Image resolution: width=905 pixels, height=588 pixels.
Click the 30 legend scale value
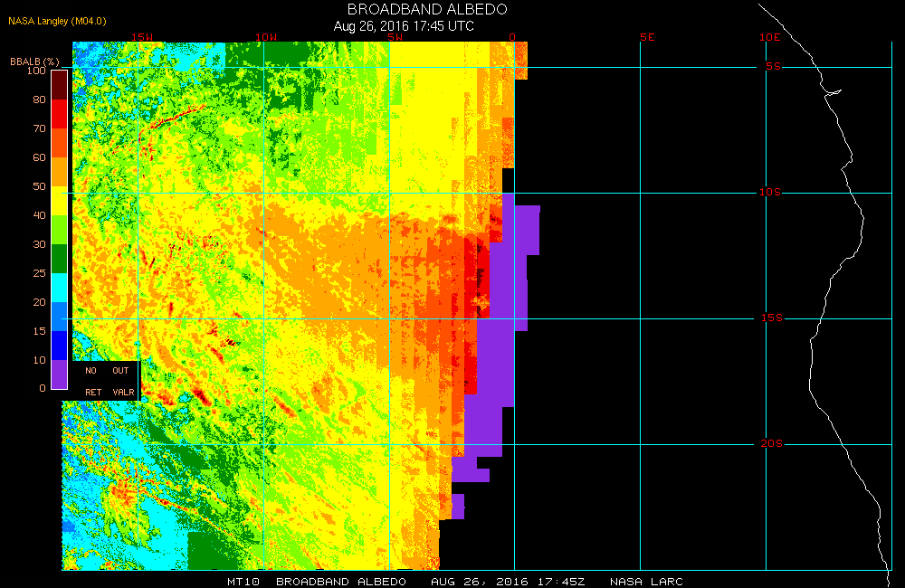tap(39, 244)
